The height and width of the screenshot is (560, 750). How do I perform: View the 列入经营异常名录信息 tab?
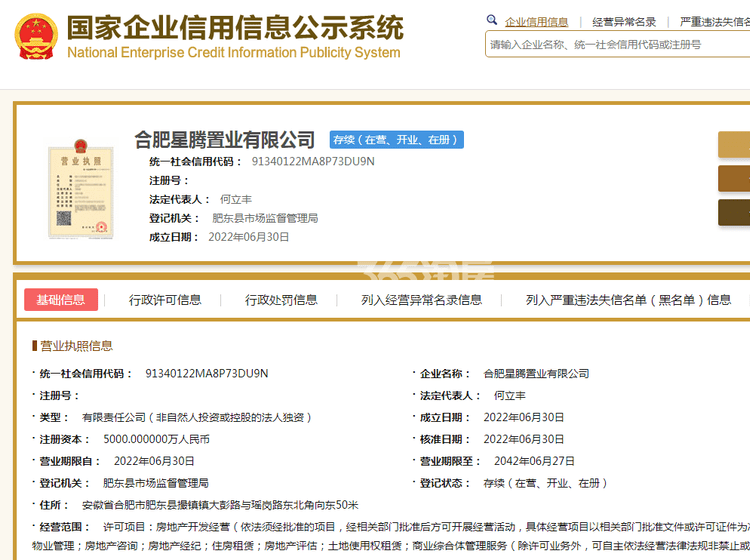[x=421, y=299]
